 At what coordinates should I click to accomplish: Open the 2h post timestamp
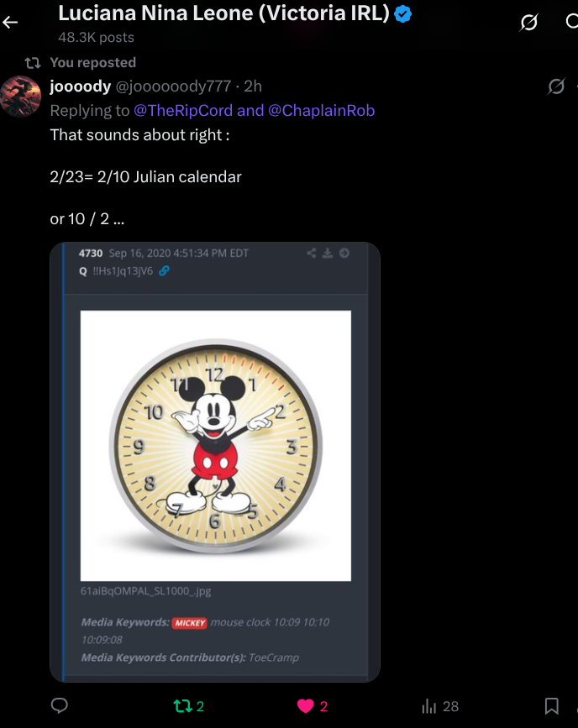pyautogui.click(x=253, y=86)
